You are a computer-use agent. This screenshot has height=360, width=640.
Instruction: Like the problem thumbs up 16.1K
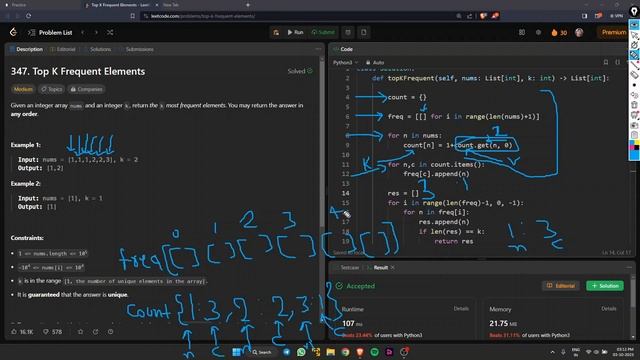(22, 331)
